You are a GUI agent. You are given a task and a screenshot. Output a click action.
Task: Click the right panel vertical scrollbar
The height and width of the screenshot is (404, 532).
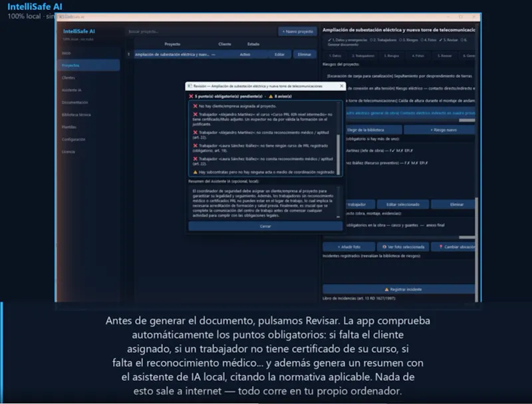(x=476, y=249)
